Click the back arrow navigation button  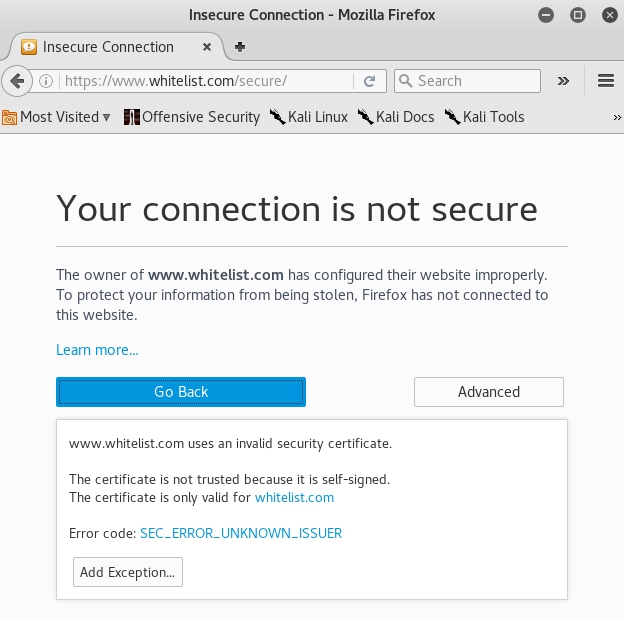point(17,81)
